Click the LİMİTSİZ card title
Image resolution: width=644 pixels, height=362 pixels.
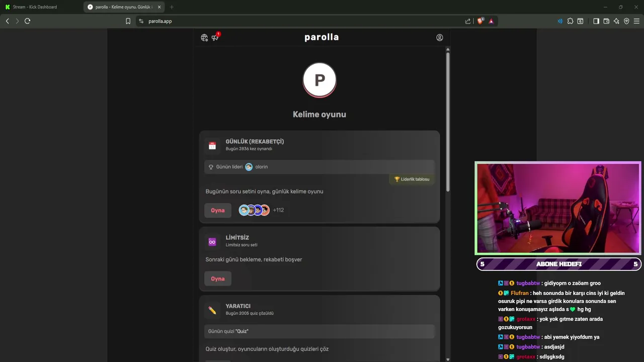[x=237, y=238]
